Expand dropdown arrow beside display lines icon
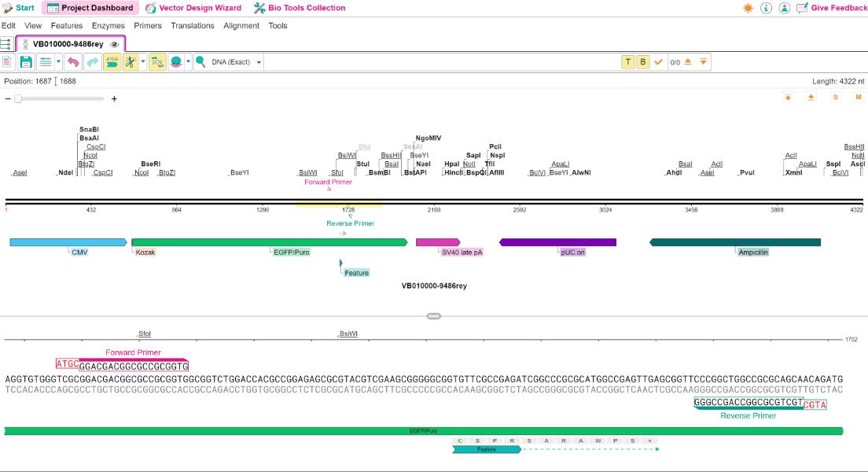The height and width of the screenshot is (472, 868). [x=59, y=62]
